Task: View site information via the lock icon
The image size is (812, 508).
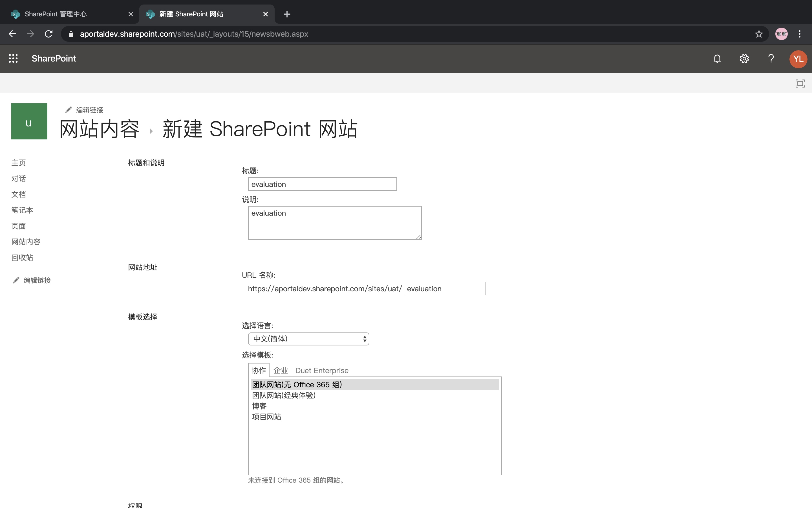Action: tap(71, 34)
